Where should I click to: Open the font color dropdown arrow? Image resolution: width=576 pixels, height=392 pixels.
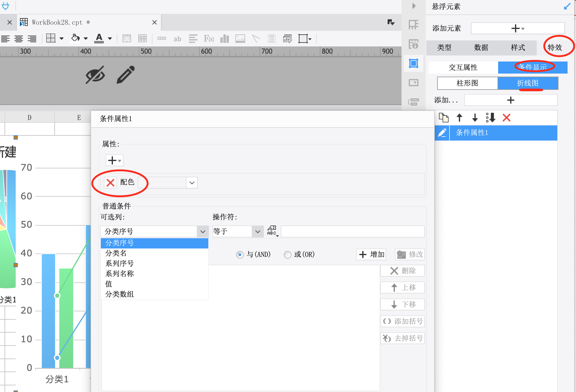coord(110,39)
